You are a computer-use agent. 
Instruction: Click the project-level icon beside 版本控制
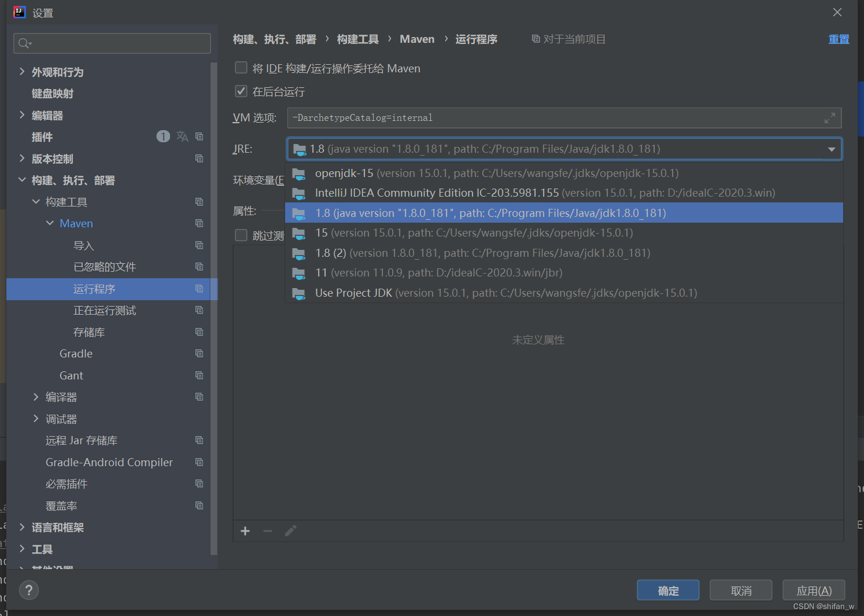(x=200, y=158)
